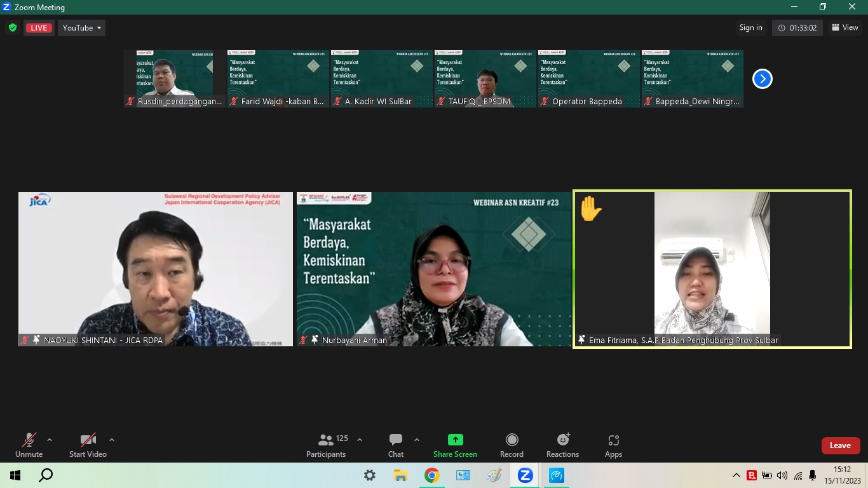This screenshot has height=488, width=868.
Task: Show next page of participant thumbnails
Action: click(x=762, y=79)
